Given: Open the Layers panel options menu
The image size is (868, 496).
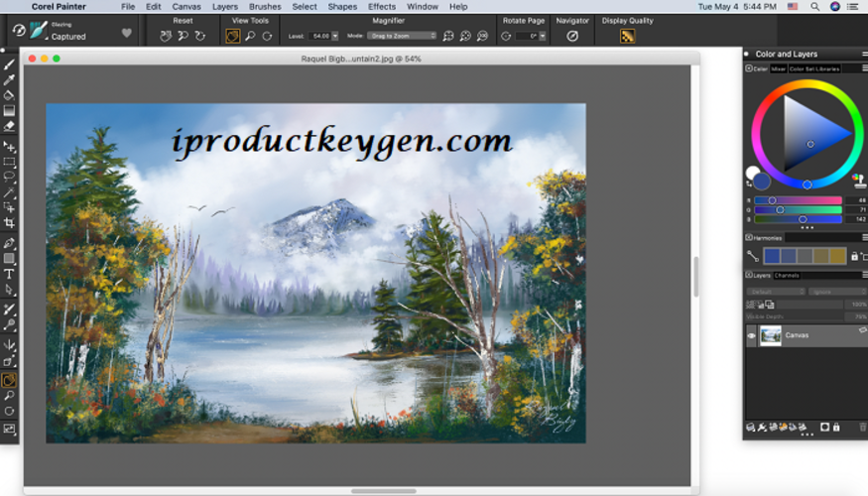Looking at the screenshot, I should click(x=865, y=275).
